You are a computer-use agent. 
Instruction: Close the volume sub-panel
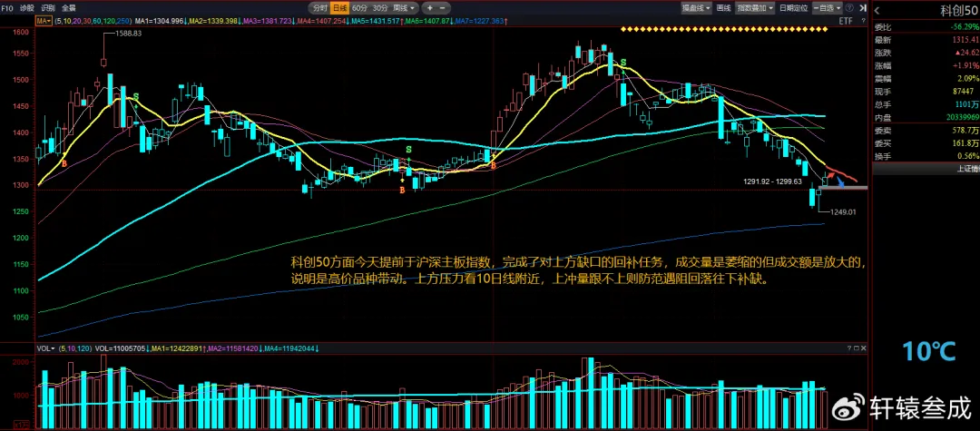pyautogui.click(x=863, y=348)
